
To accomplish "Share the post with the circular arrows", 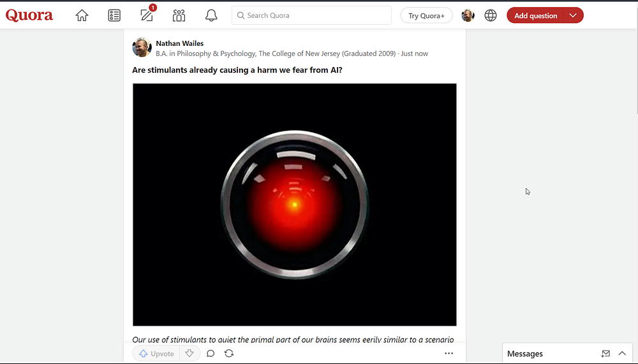I will 229,353.
